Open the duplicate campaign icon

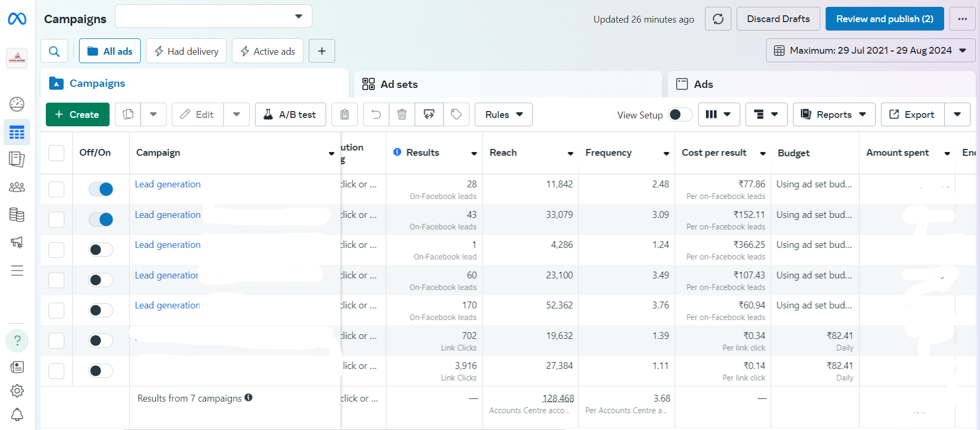(x=128, y=114)
